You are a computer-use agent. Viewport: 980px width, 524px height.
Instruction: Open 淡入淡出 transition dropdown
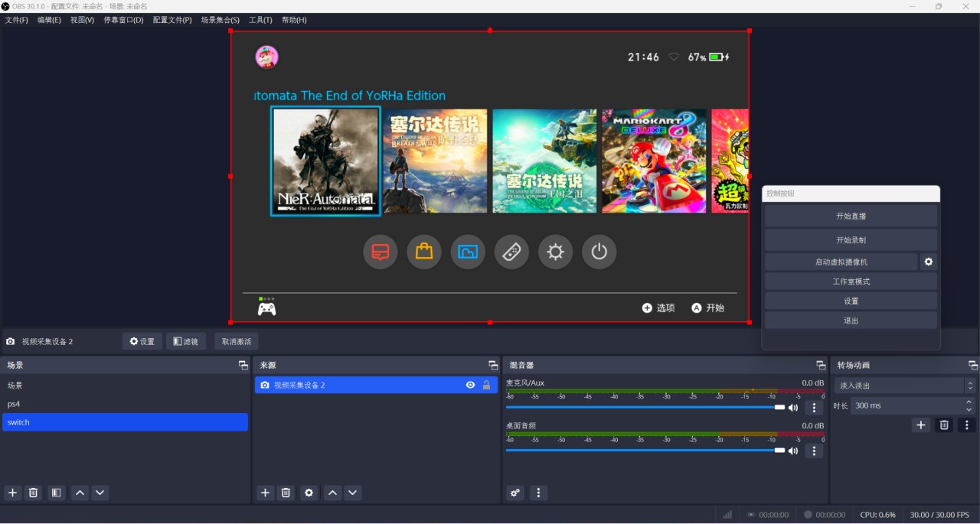coord(905,386)
